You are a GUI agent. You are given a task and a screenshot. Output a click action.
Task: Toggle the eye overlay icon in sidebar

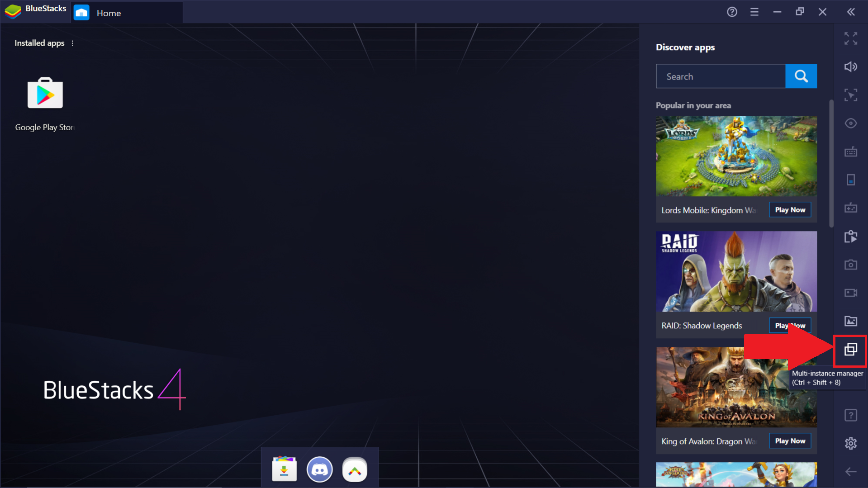click(x=850, y=123)
